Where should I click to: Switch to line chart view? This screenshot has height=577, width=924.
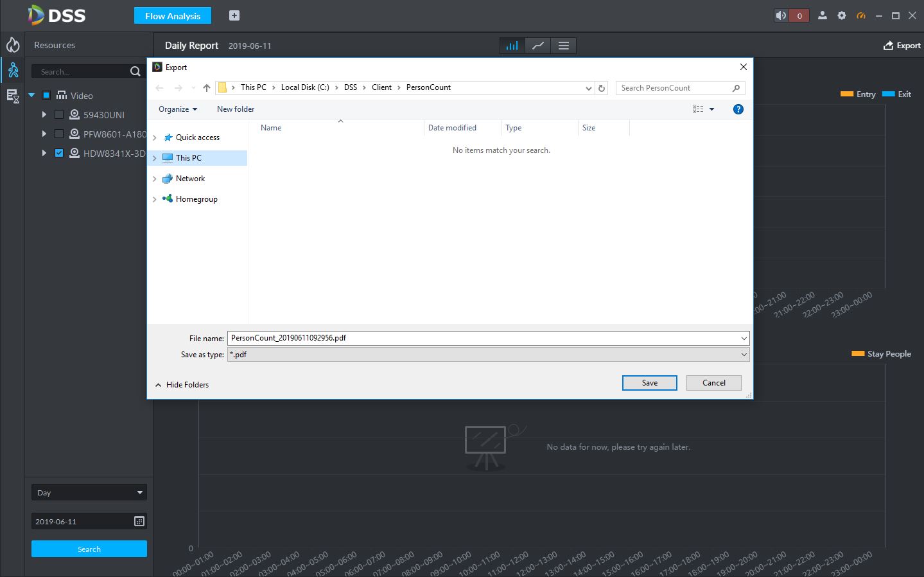tap(538, 46)
